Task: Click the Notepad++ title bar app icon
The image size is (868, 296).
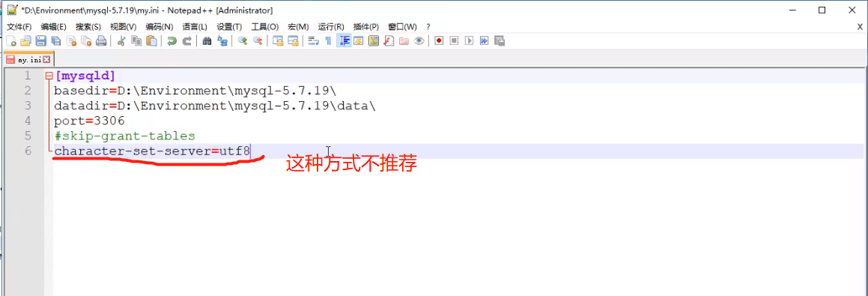Action: tap(12, 10)
